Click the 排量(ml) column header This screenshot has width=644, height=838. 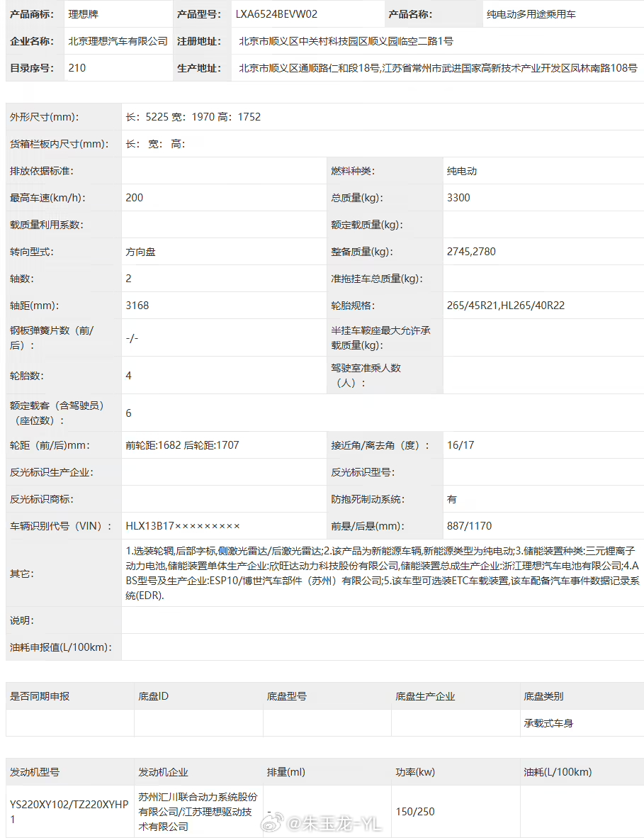click(x=286, y=772)
